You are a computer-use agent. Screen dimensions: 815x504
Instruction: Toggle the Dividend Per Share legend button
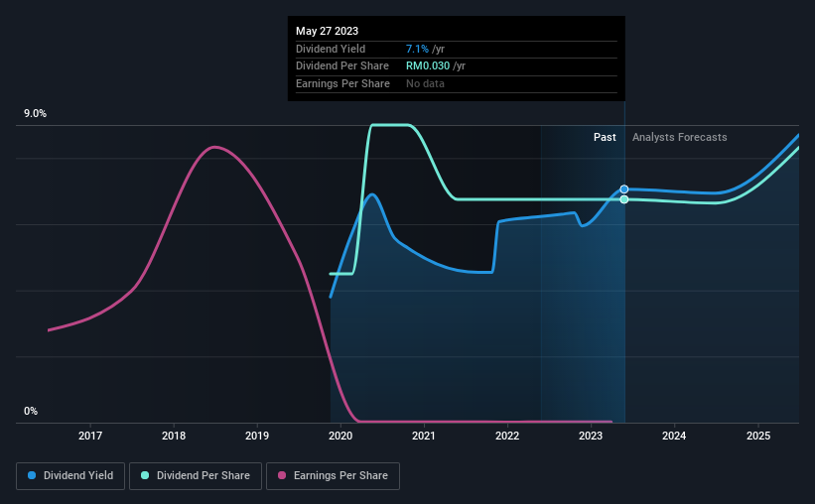196,475
